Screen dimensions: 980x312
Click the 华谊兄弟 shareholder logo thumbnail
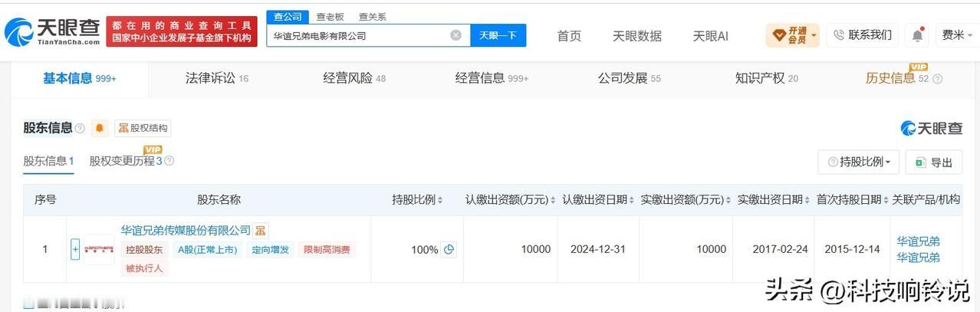(98, 249)
